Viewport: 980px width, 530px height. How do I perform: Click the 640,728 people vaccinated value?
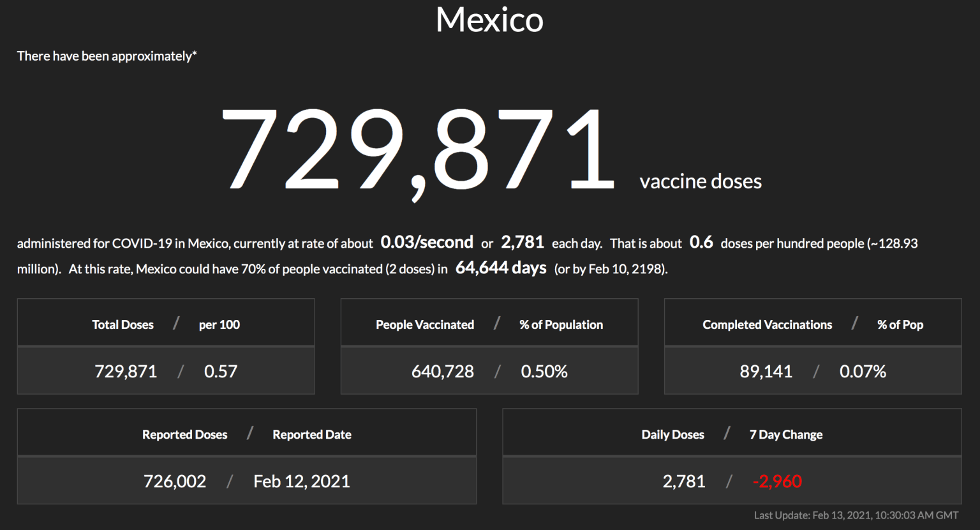[443, 372]
